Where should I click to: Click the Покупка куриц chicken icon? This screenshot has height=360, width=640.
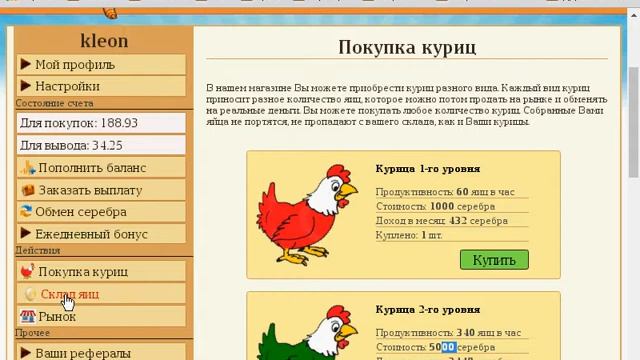pos(27,271)
